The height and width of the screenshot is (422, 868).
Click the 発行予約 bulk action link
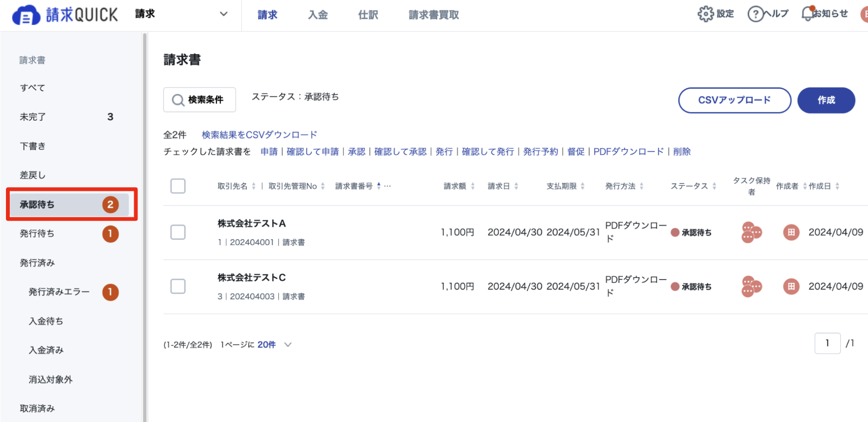click(x=541, y=151)
